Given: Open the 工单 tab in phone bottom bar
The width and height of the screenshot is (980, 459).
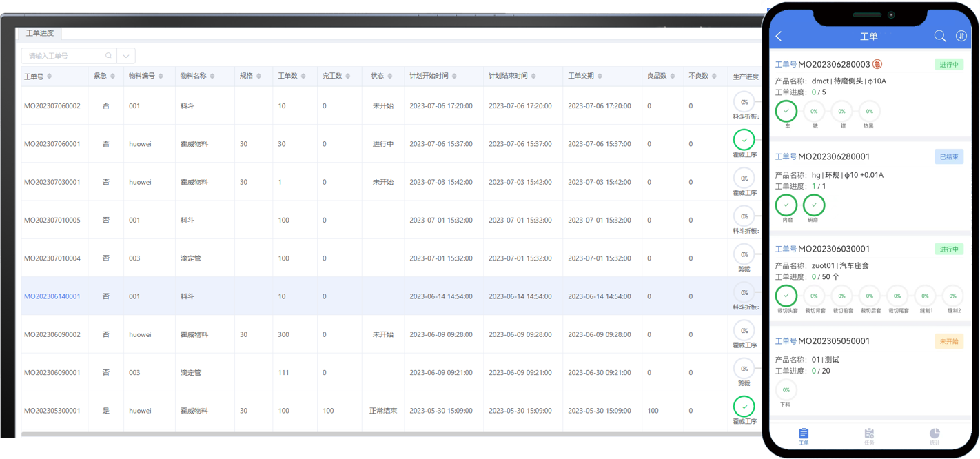Looking at the screenshot, I should (804, 436).
